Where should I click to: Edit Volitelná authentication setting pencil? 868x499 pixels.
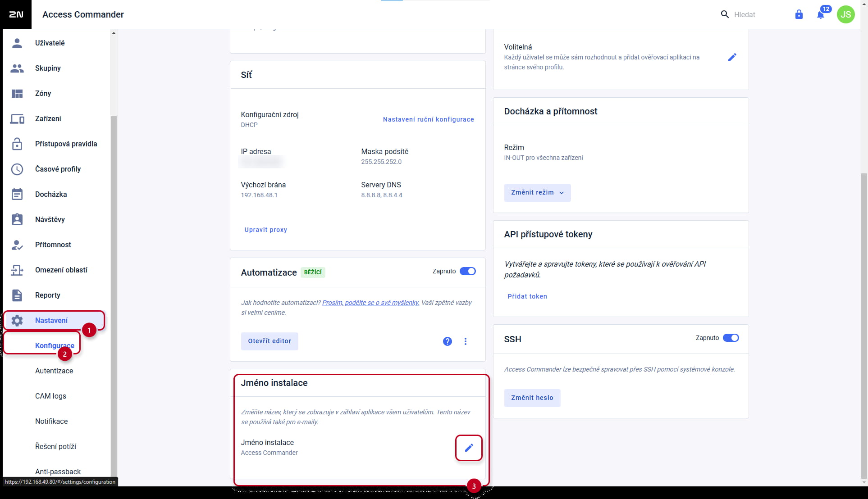pyautogui.click(x=732, y=57)
